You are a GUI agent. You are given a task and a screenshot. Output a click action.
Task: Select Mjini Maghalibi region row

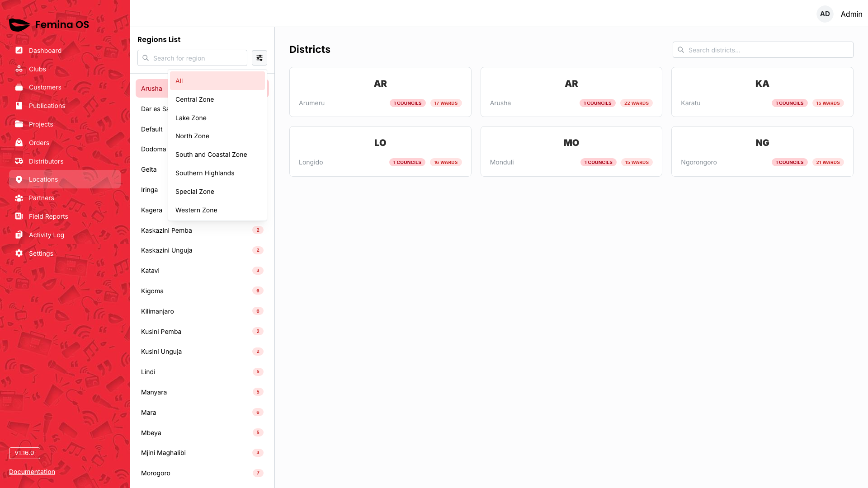(202, 453)
